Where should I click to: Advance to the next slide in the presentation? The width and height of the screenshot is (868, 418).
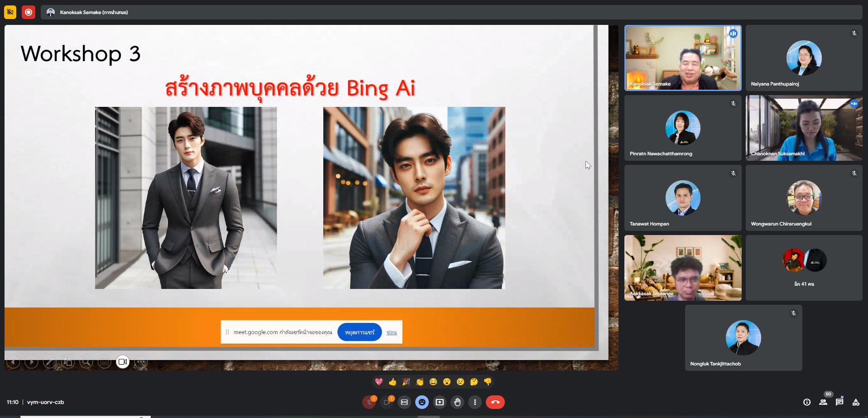31,362
